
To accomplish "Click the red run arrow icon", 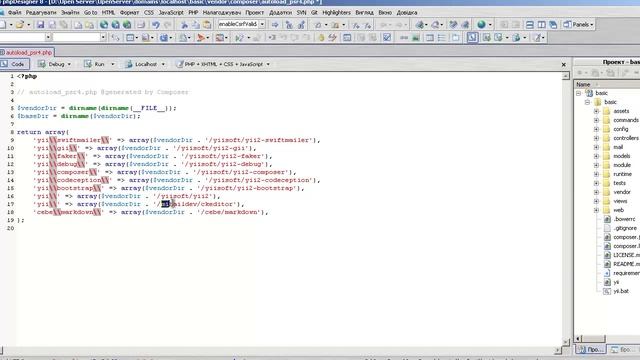I will [200, 38].
